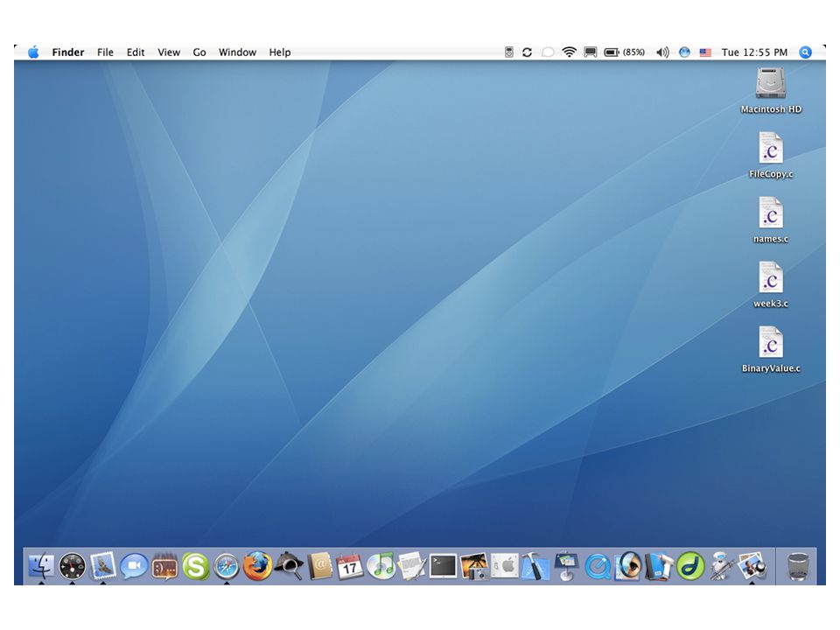The image size is (840, 630).
Task: Open the View menu
Action: pos(169,52)
